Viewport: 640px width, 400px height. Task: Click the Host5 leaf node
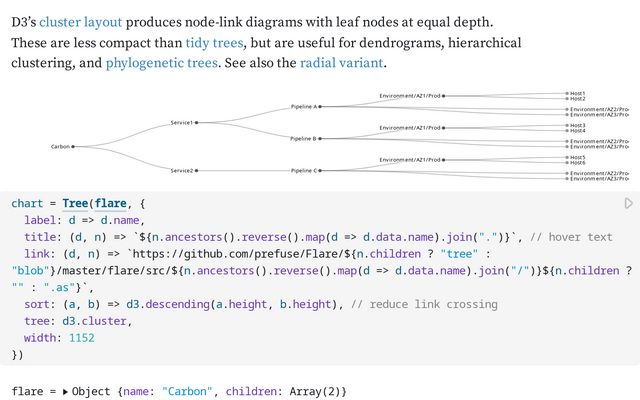576,157
